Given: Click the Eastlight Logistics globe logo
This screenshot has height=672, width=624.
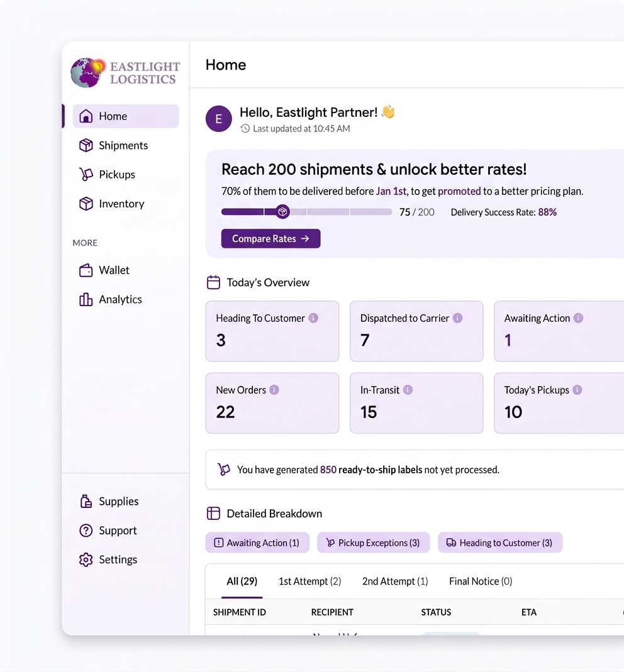Looking at the screenshot, I should click(87, 72).
